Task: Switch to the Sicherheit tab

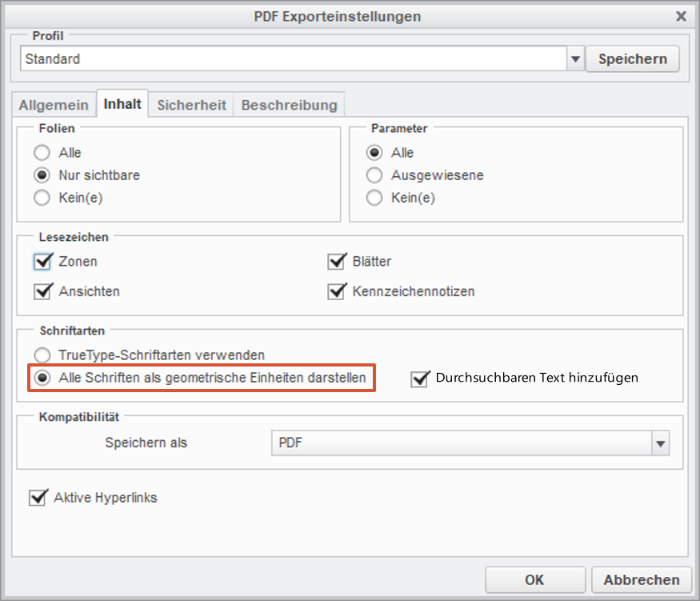Action: [192, 105]
